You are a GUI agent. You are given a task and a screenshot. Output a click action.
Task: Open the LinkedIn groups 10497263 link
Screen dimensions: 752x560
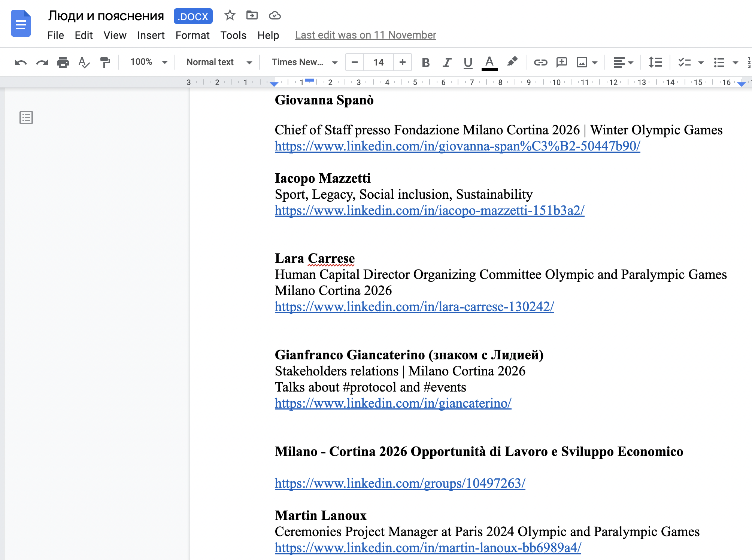[x=400, y=483]
